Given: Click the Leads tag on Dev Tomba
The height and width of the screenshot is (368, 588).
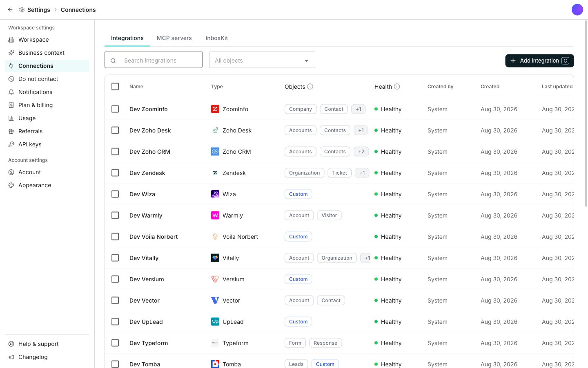Looking at the screenshot, I should point(296,364).
